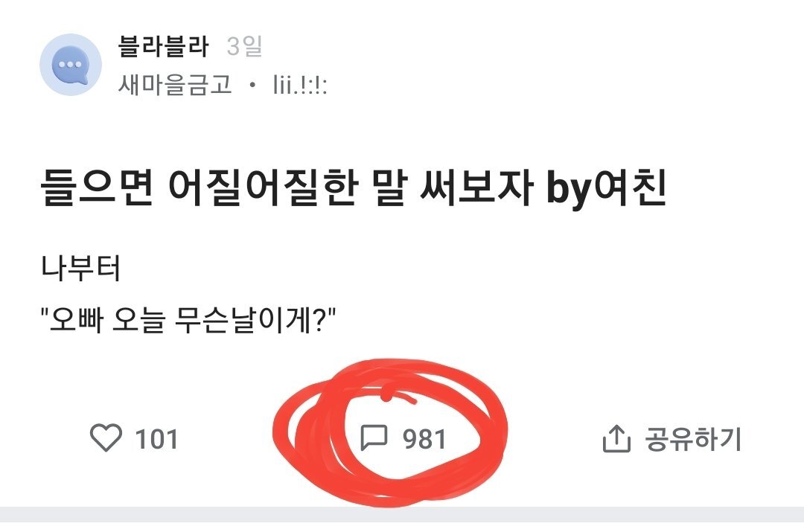This screenshot has height=532, width=804.
Task: Select the comment count 981
Action: point(424,439)
